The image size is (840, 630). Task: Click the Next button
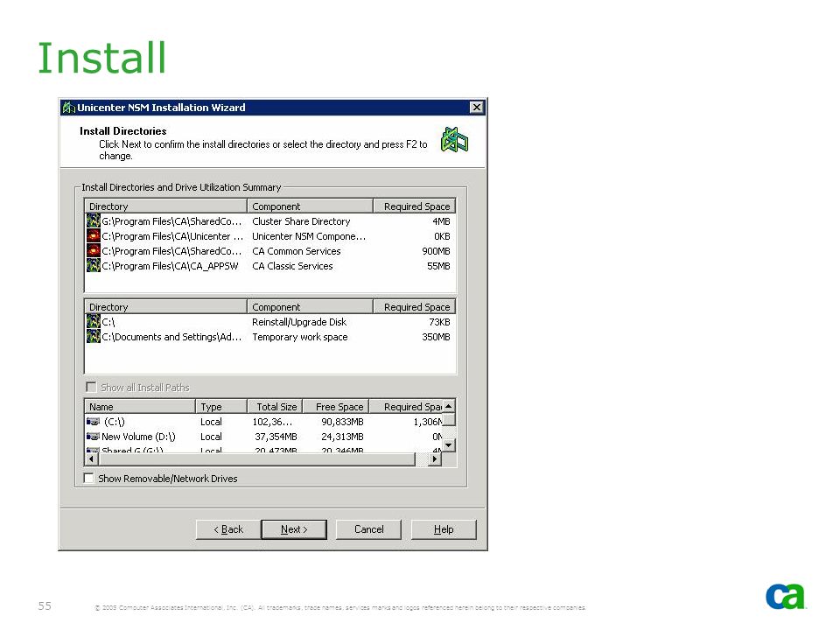[x=294, y=529]
